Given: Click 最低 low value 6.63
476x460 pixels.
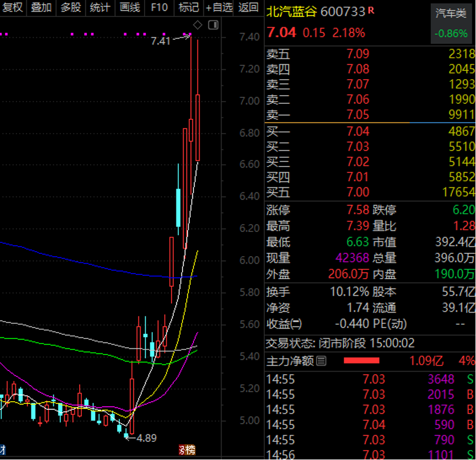Looking at the screenshot, I should pyautogui.click(x=358, y=242).
